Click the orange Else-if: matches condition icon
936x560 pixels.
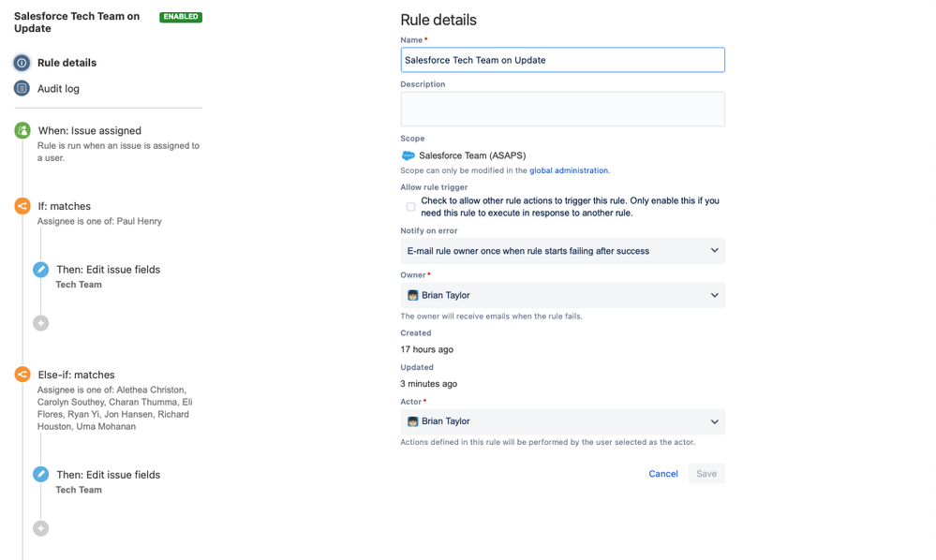pos(22,375)
